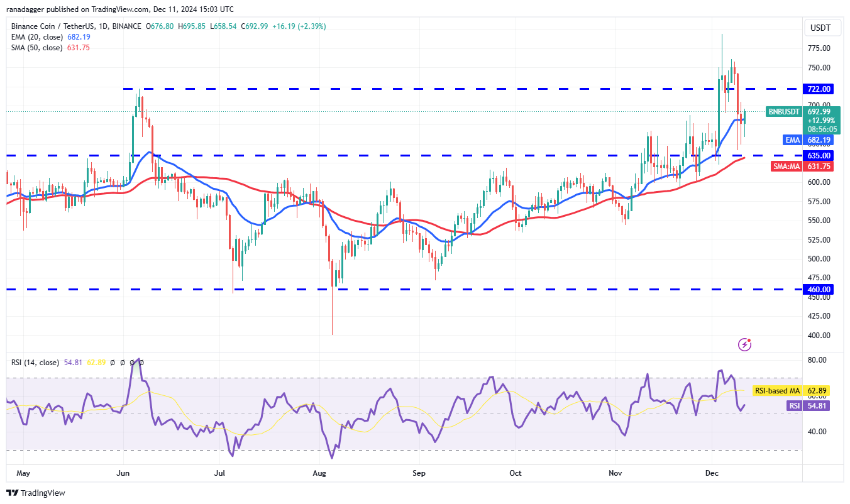Image resolution: width=850 pixels, height=504 pixels.
Task: Click the 635.00 support price label
Action: click(x=820, y=155)
